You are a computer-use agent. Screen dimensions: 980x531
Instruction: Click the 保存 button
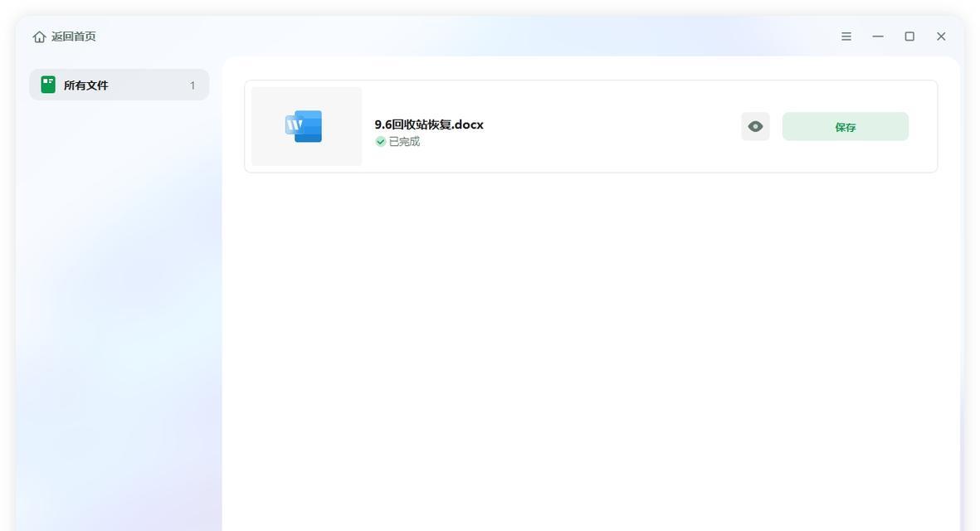pos(845,127)
